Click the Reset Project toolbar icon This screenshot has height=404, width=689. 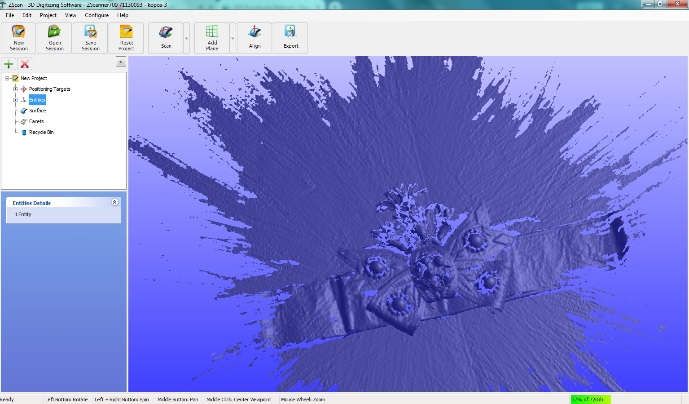[125, 36]
